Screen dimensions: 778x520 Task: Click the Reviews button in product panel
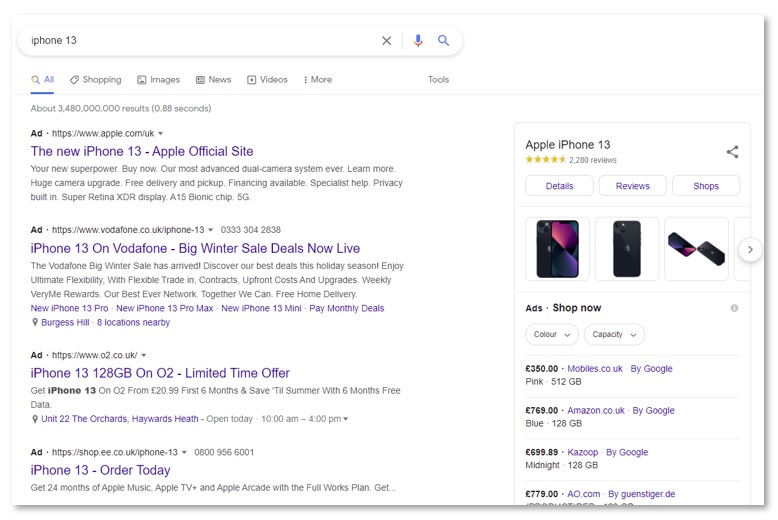coord(633,186)
